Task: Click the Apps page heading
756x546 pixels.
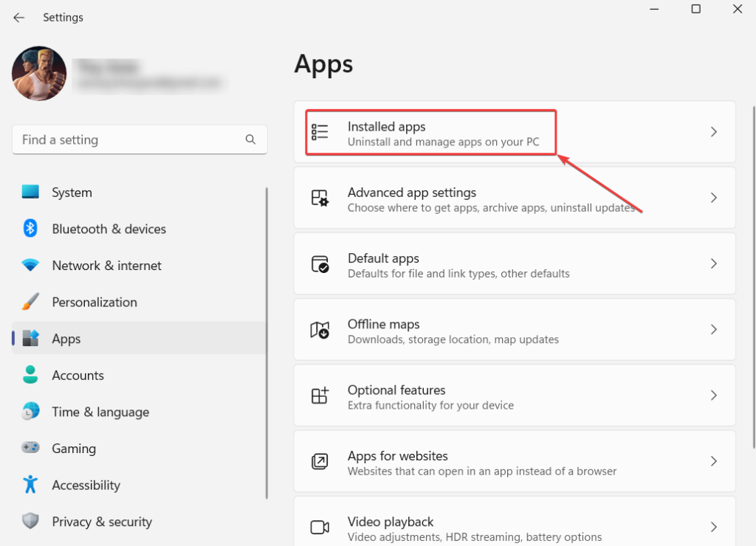Action: tap(323, 64)
